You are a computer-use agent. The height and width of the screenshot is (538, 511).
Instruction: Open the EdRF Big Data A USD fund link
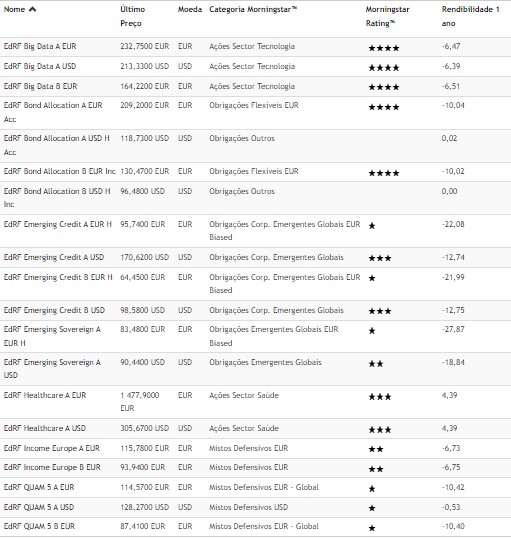pyautogui.click(x=40, y=66)
